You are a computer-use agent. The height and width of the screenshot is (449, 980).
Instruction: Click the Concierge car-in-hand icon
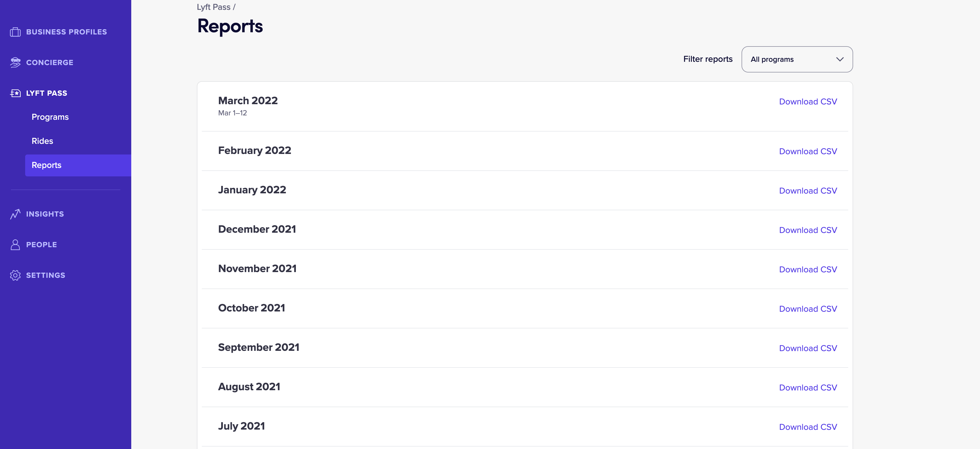pyautogui.click(x=15, y=62)
